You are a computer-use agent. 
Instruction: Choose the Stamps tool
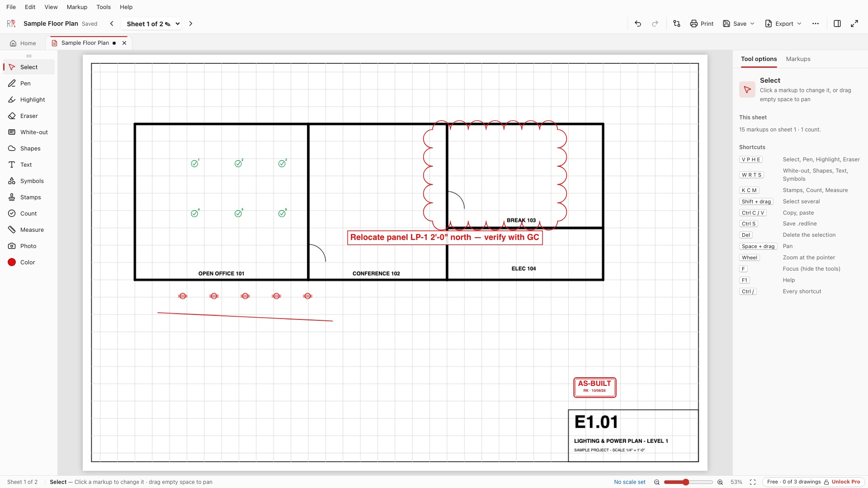[28, 197]
